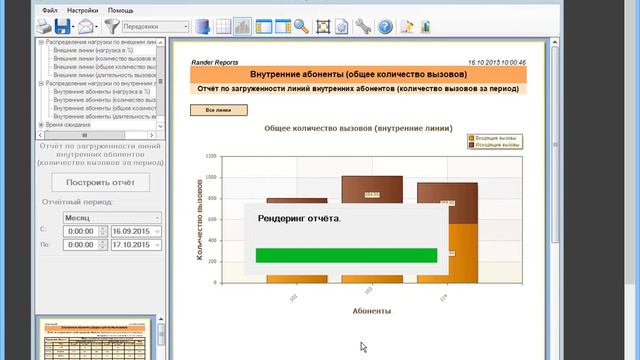Select Внешние линии (количество вызовов) tree item
The width and height of the screenshot is (640, 360).
tap(104, 58)
